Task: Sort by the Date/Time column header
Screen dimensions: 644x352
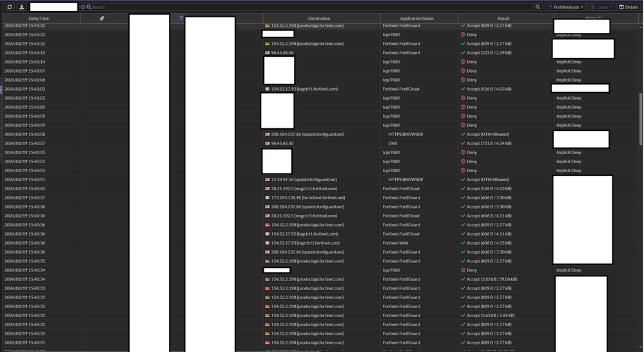Action: click(39, 19)
